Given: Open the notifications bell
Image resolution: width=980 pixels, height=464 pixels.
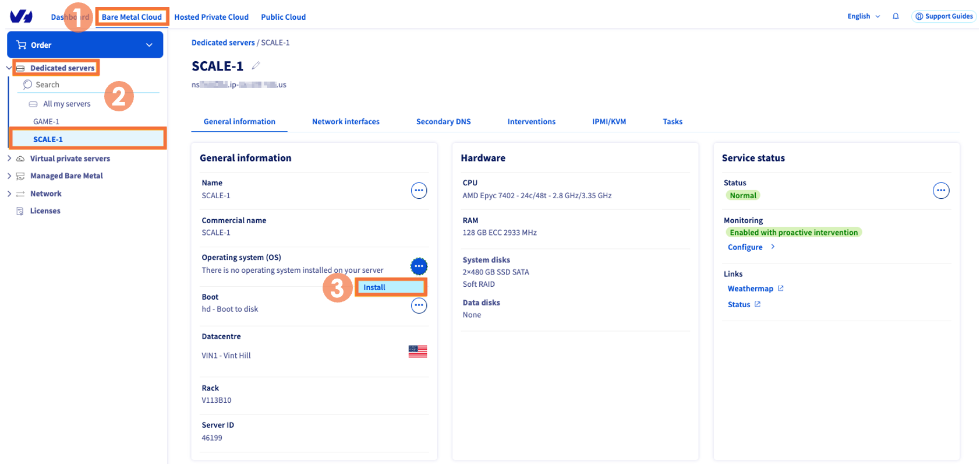Looking at the screenshot, I should coord(896,16).
